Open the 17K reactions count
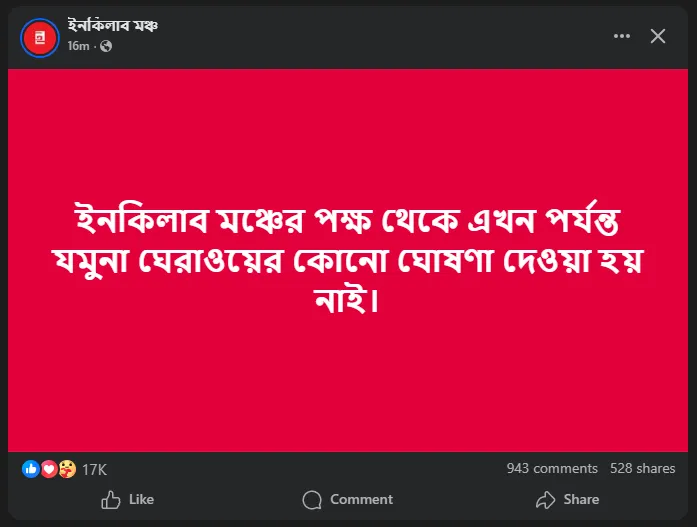This screenshot has width=697, height=527. tap(94, 468)
